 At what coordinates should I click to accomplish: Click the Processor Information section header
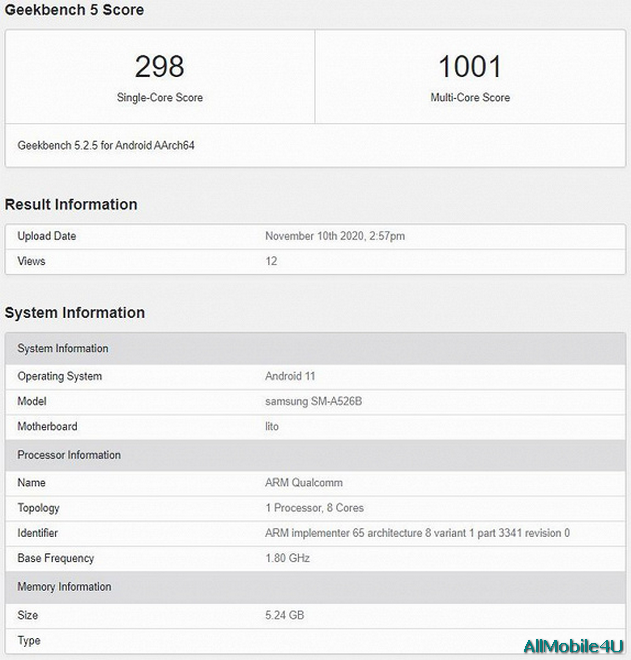[x=315, y=455]
